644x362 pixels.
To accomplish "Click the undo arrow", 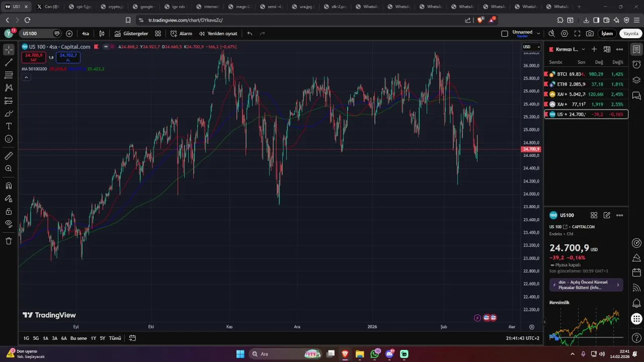I will (250, 34).
